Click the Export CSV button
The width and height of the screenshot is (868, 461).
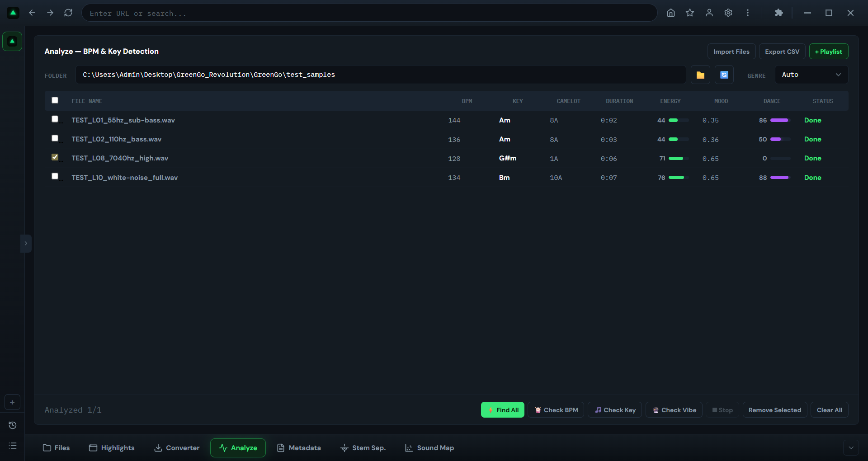(782, 52)
